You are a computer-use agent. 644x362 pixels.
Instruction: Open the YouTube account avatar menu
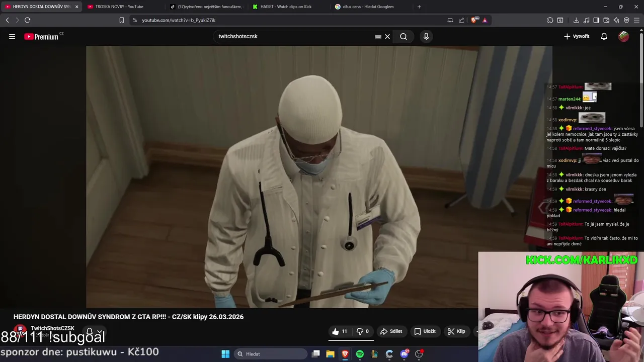[624, 36]
